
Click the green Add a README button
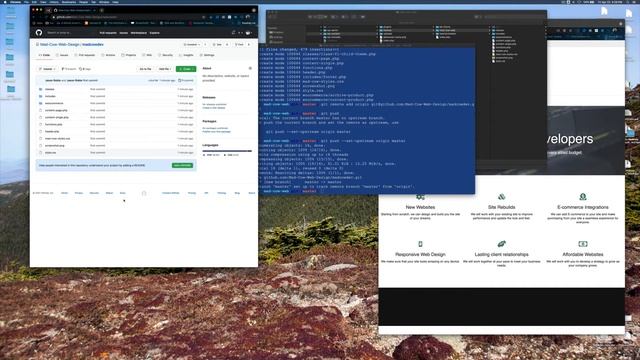pyautogui.click(x=182, y=165)
